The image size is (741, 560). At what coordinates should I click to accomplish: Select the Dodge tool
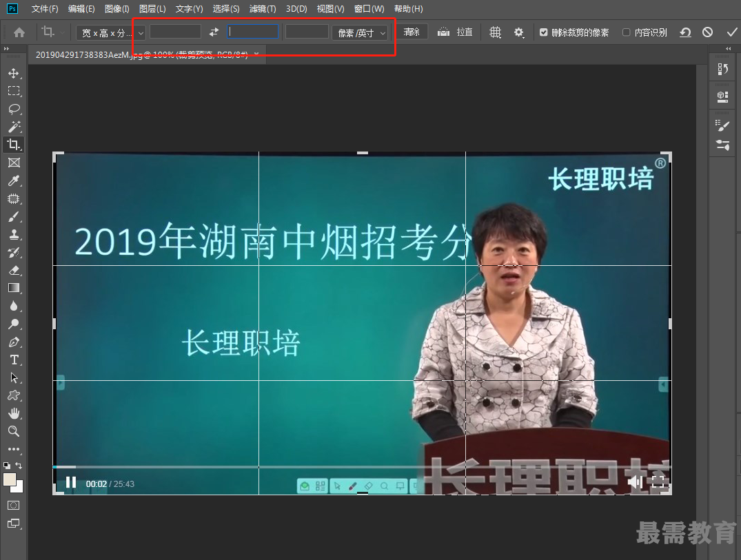tap(14, 324)
